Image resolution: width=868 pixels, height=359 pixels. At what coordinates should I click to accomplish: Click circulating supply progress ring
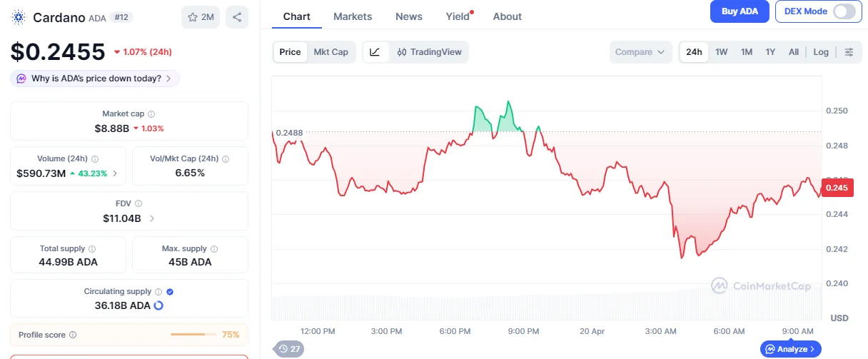(158, 305)
